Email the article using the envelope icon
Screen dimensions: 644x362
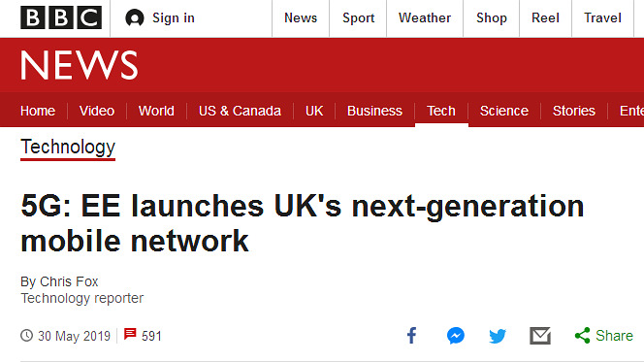tap(539, 336)
